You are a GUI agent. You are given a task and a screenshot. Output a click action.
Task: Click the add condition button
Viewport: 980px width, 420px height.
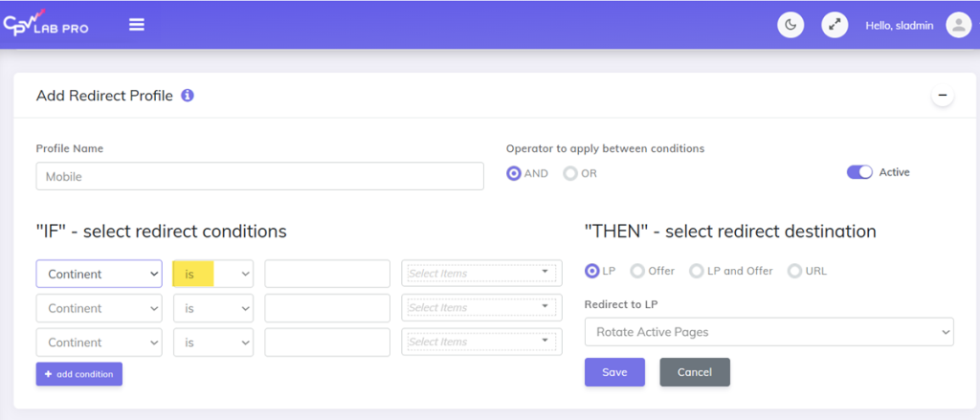coord(79,374)
